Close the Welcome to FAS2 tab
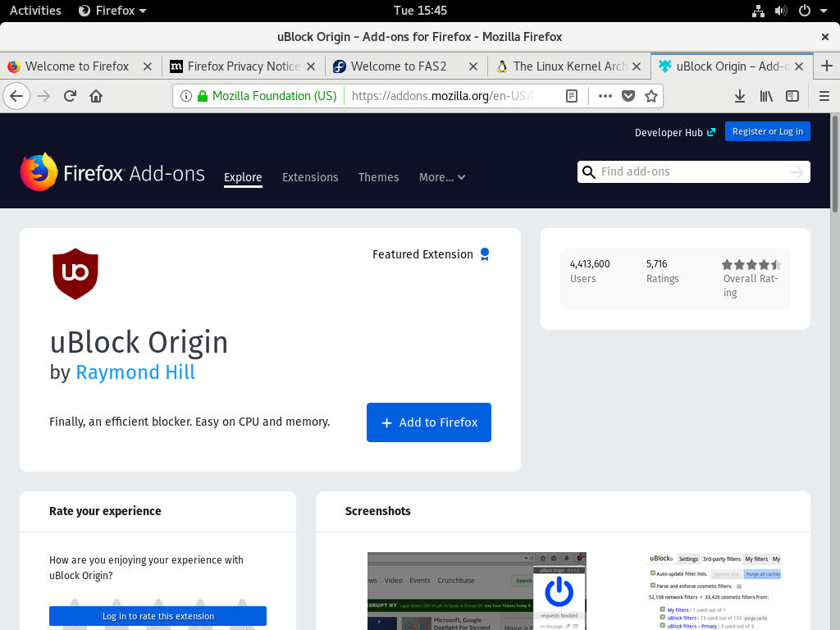Screen dimensions: 840x630 pos(473,66)
